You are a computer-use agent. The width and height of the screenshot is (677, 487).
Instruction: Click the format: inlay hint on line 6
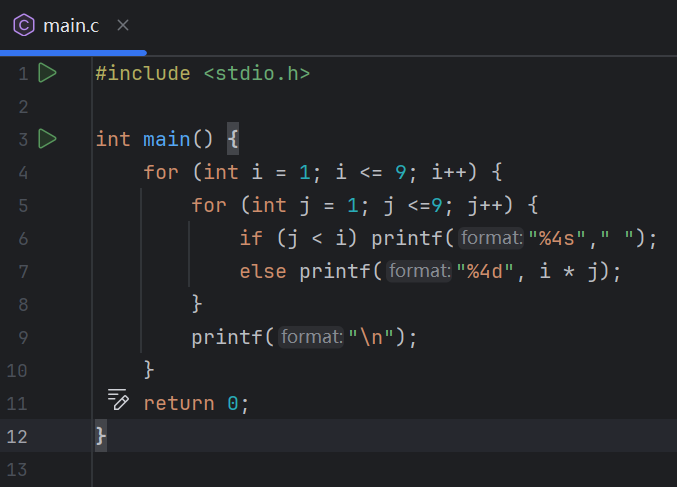point(490,239)
